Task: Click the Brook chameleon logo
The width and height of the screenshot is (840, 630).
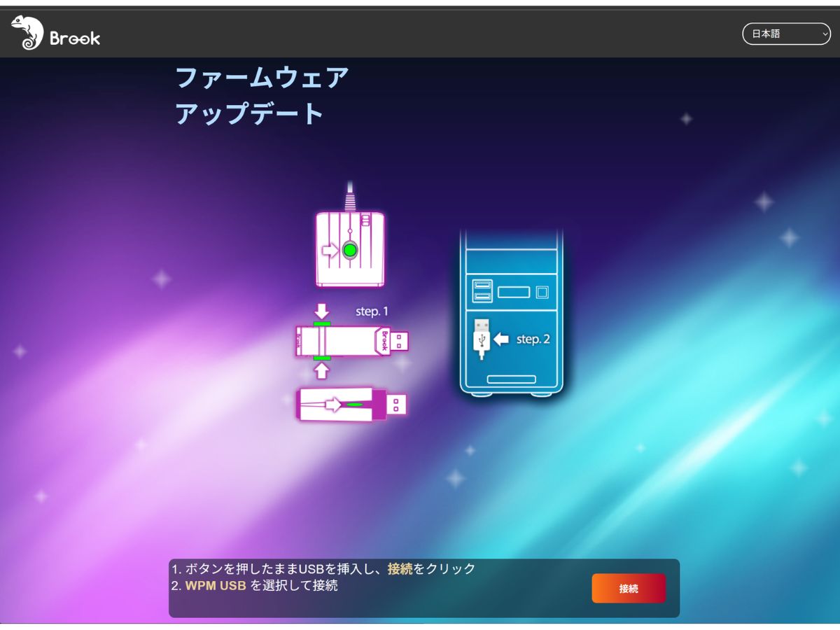Action: click(x=27, y=33)
